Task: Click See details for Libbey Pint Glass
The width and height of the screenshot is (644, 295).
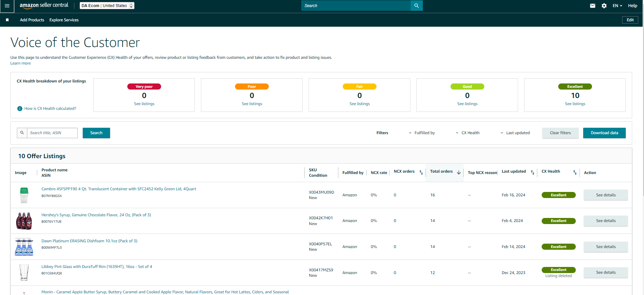Action: 606,272
